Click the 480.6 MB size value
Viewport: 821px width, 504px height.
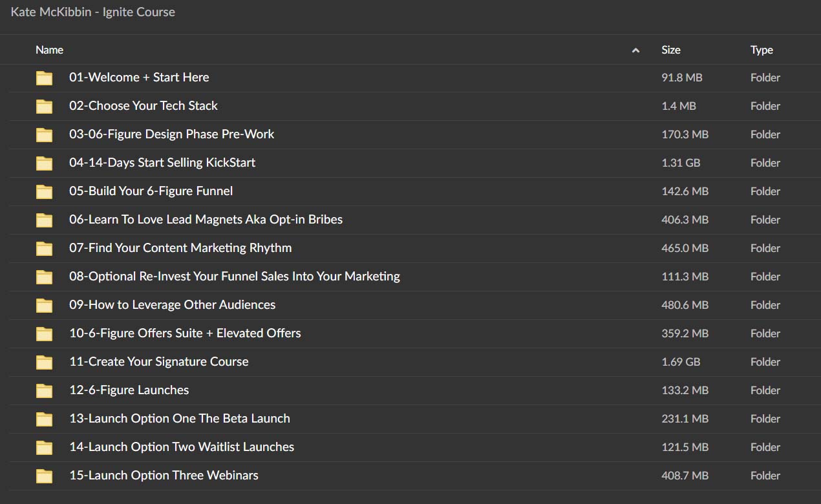click(x=685, y=305)
